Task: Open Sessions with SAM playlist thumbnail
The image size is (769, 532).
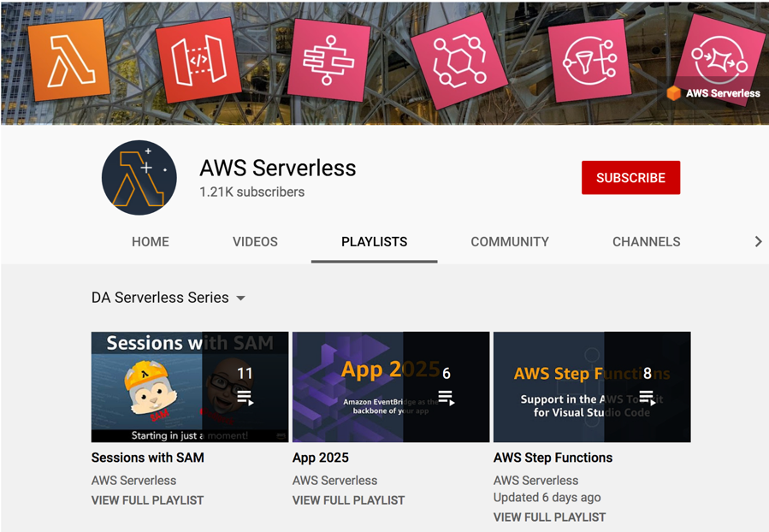Action: (x=190, y=387)
